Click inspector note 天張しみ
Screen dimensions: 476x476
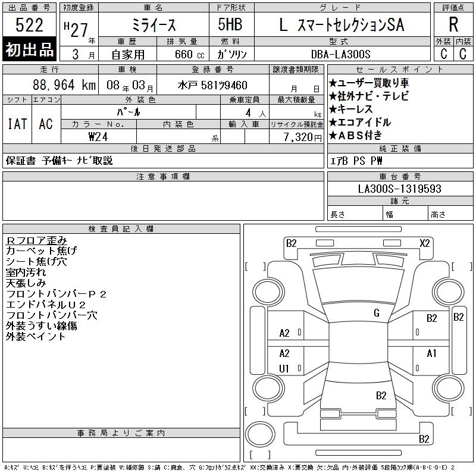26,283
